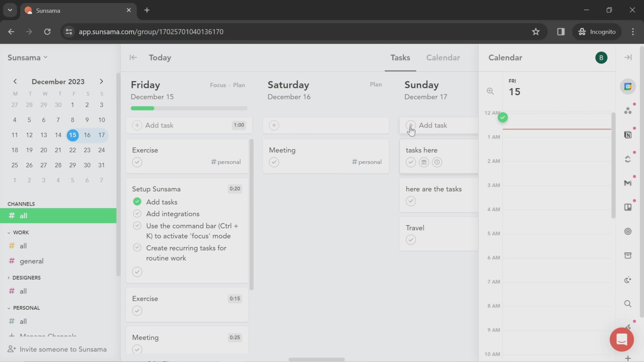Screen dimensions: 644x362
Task: Click Plan on Saturday column
Action: (376, 84)
